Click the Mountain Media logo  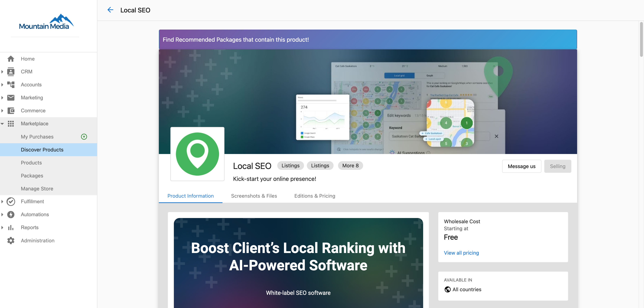[x=46, y=22]
